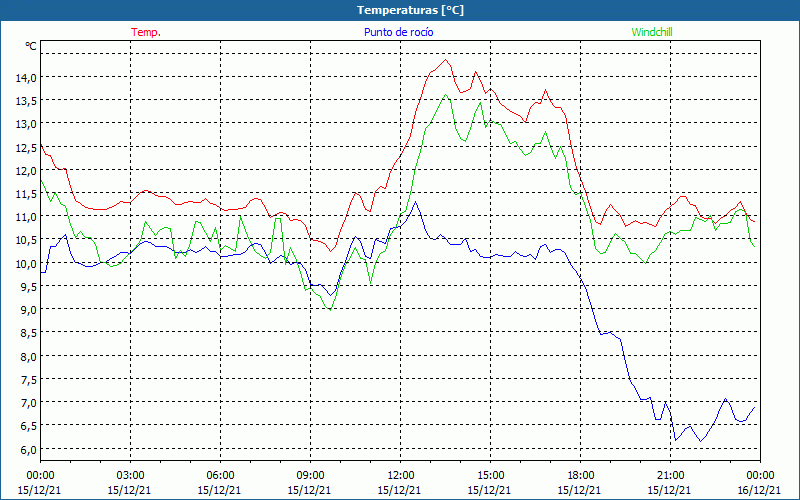This screenshot has height=500, width=800.
Task: Click the 10,0 y-axis value
Action: 26,263
